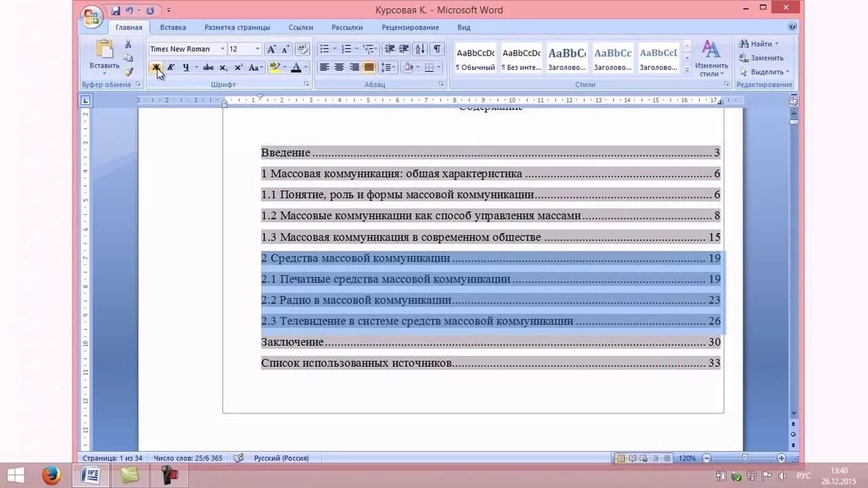Open the Office button menu
The image size is (868, 488).
[x=91, y=17]
